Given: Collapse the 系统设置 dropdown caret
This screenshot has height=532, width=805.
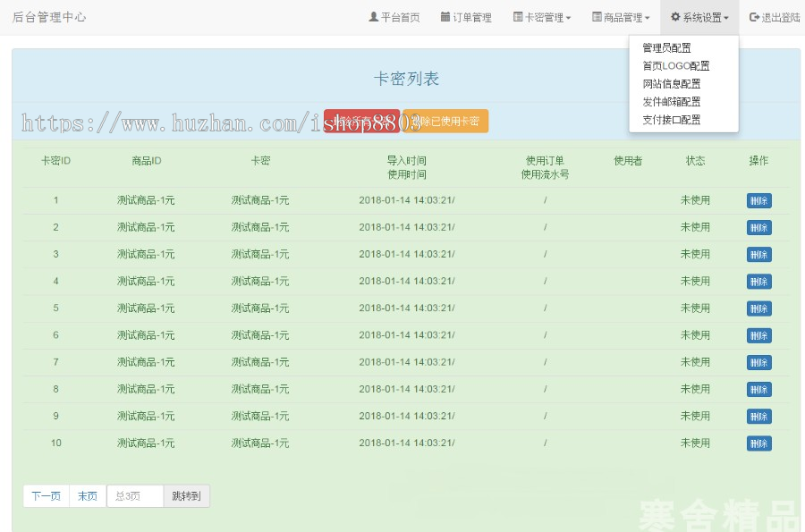Looking at the screenshot, I should point(726,18).
